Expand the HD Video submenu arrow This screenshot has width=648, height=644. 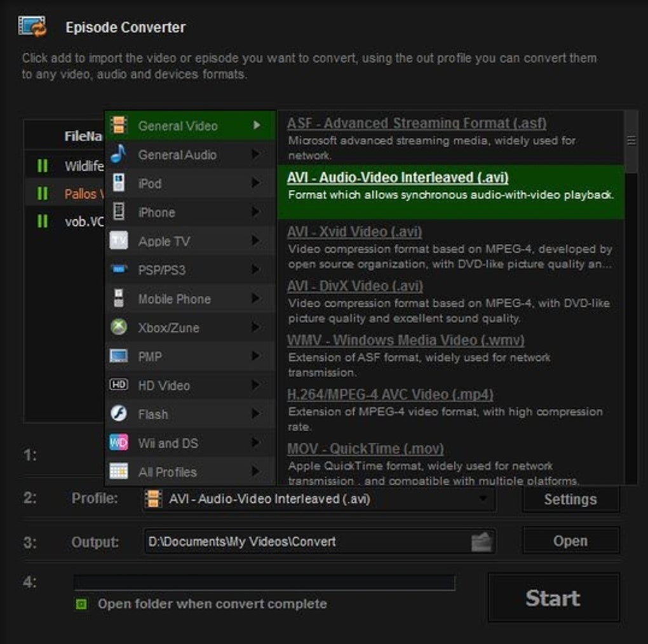point(256,385)
